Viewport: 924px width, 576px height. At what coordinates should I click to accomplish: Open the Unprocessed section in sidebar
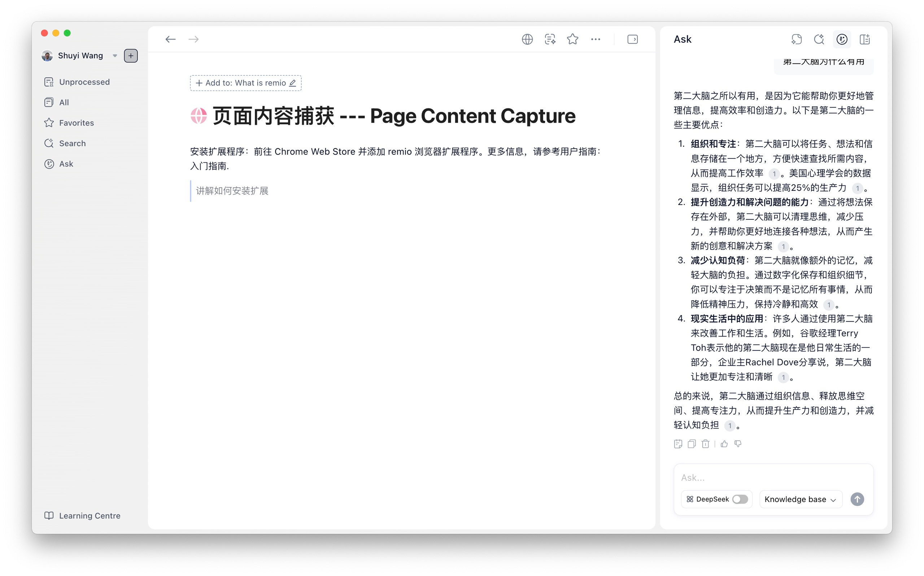(x=84, y=82)
